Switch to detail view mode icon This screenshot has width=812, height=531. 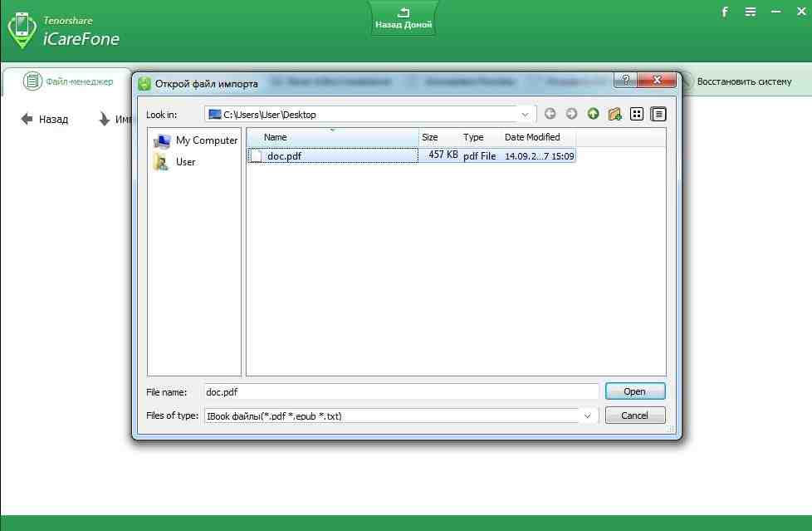click(658, 114)
